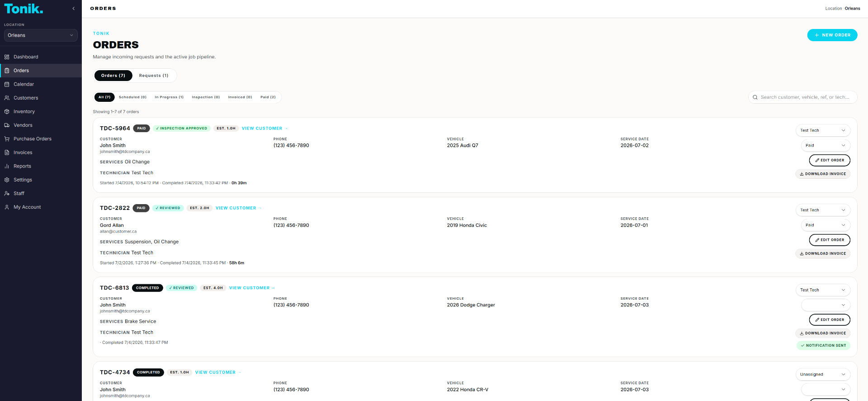868x401 pixels.
Task: Click the magnifier icon in search box
Action: pyautogui.click(x=755, y=97)
